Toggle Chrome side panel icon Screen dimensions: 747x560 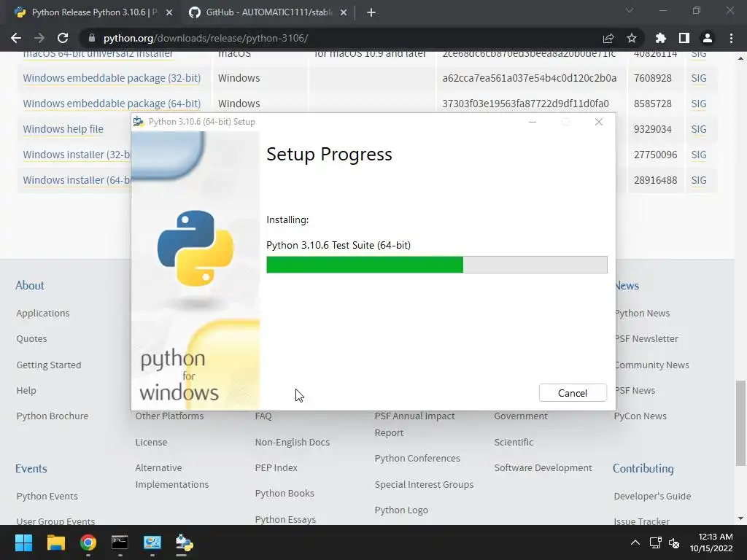tap(684, 38)
